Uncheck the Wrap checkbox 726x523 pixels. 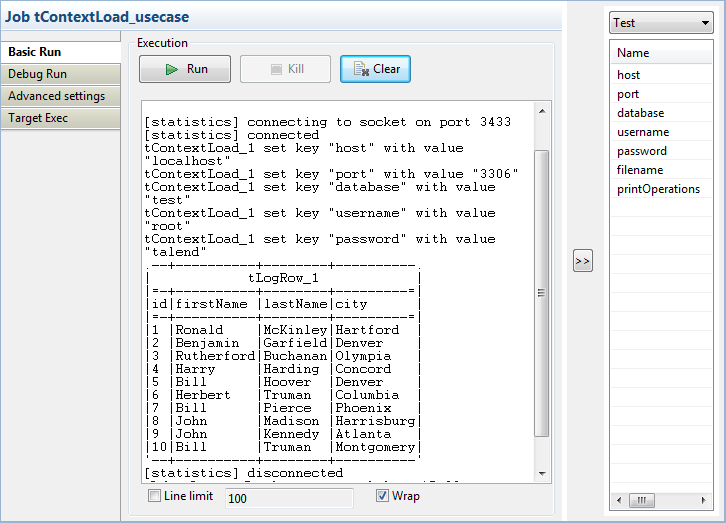pyautogui.click(x=382, y=496)
